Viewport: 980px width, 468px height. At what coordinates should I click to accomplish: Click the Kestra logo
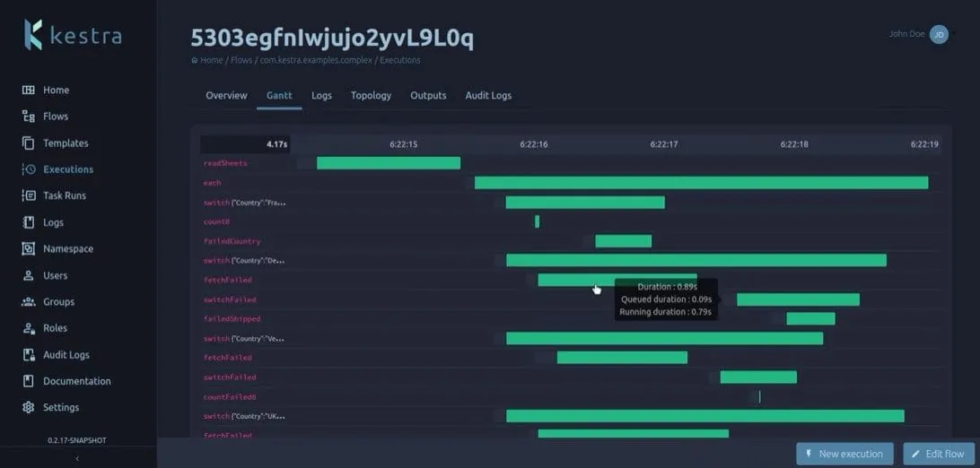pos(73,35)
